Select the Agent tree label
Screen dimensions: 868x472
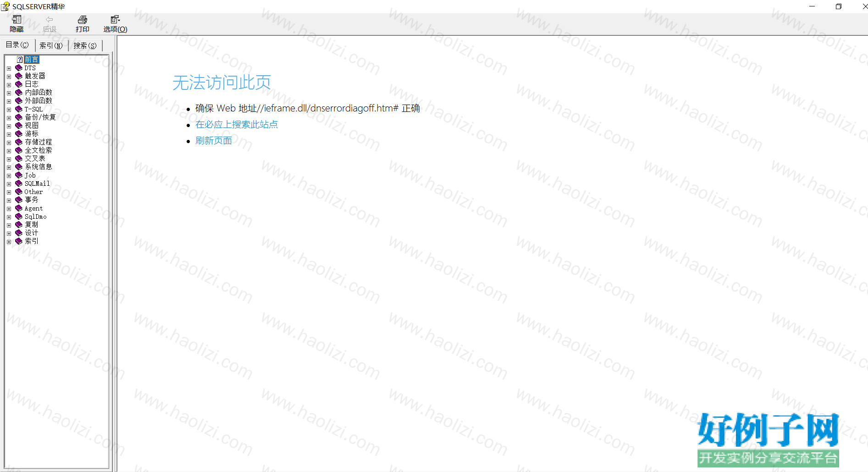(x=33, y=208)
